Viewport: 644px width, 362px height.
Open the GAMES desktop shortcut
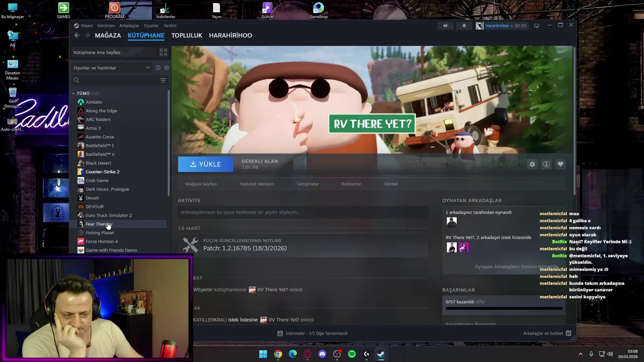pyautogui.click(x=63, y=11)
